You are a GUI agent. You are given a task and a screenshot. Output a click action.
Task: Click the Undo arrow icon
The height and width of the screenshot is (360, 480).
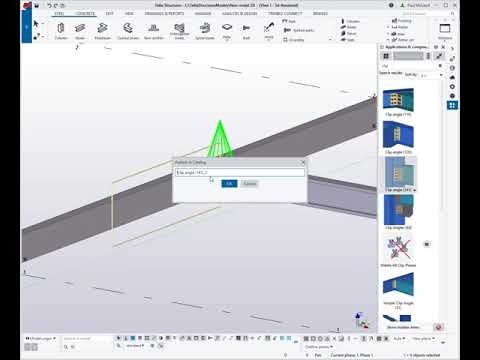click(x=49, y=5)
